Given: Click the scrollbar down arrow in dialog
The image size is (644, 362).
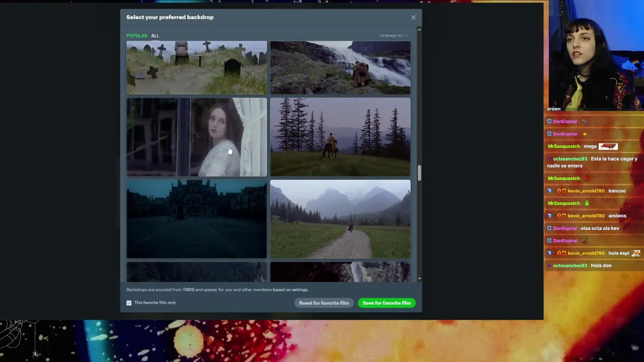Looking at the screenshot, I should [x=419, y=279].
